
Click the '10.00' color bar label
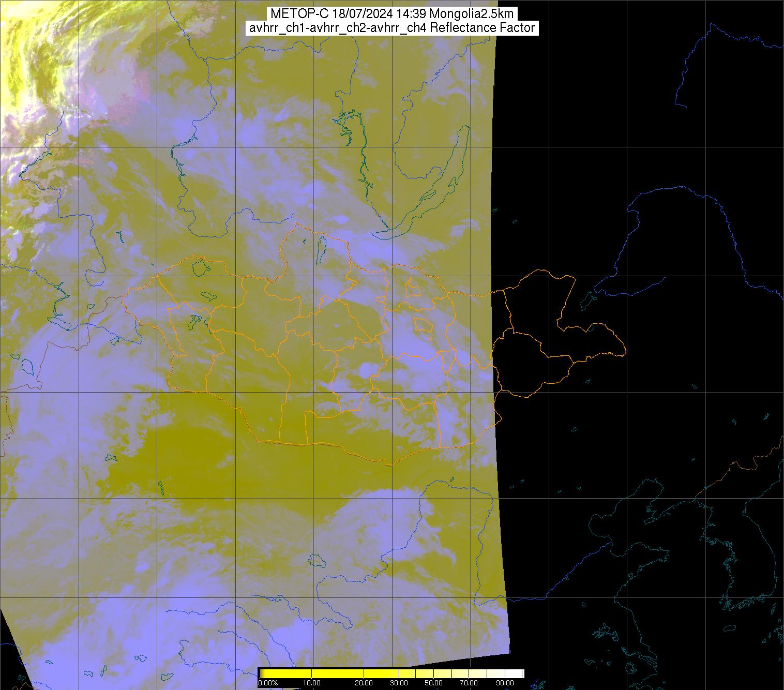pos(312,683)
